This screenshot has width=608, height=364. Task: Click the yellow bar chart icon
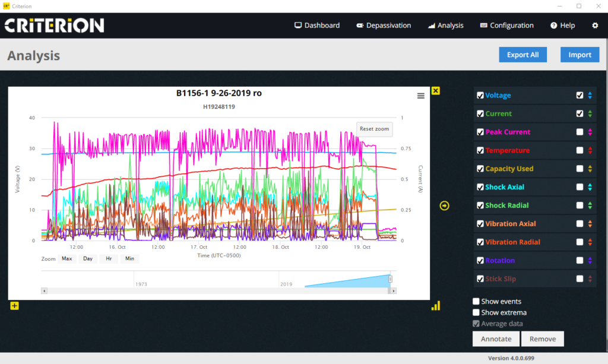point(436,305)
